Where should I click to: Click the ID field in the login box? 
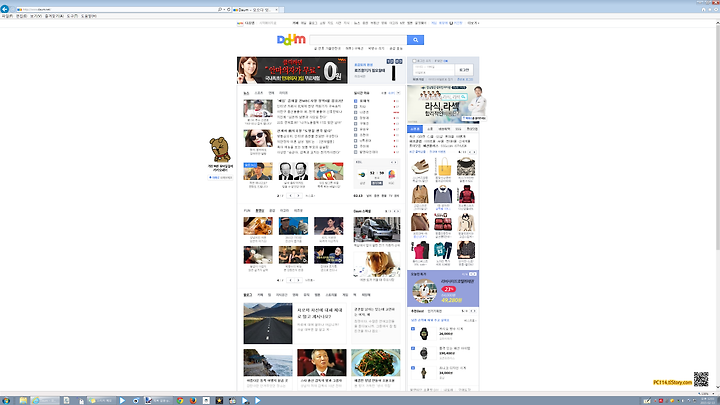[x=433, y=67]
